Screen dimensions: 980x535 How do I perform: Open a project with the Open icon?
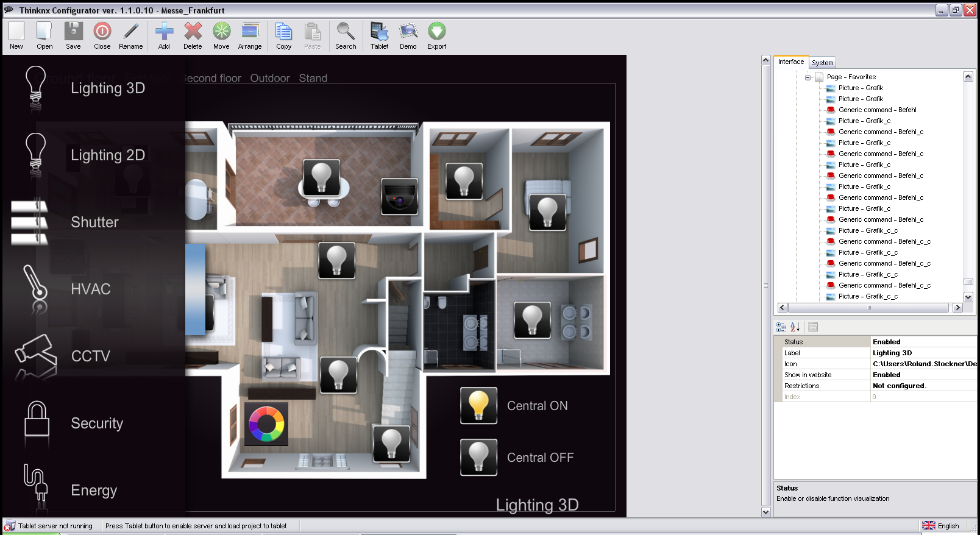point(44,35)
